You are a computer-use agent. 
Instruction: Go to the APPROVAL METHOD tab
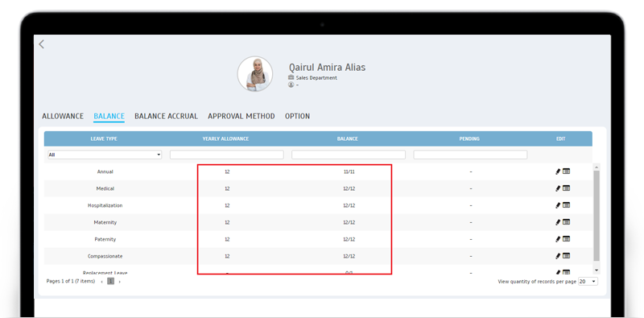point(242,116)
